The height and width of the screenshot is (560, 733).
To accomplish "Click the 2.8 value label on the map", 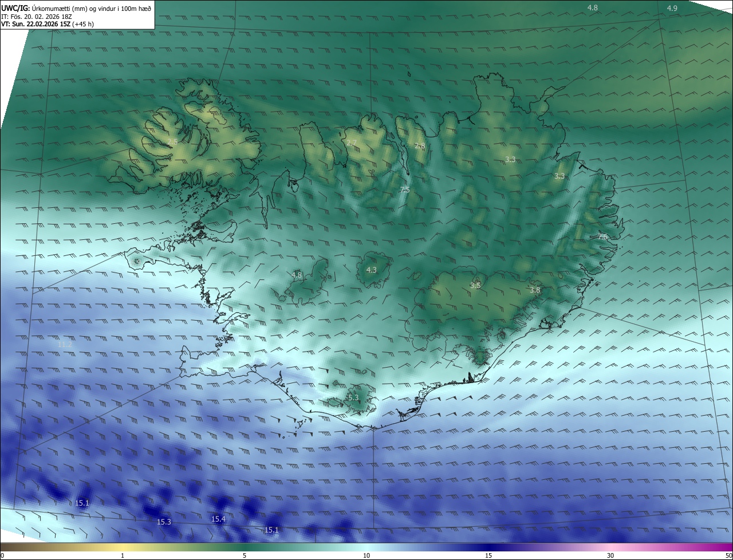I will pyautogui.click(x=420, y=146).
